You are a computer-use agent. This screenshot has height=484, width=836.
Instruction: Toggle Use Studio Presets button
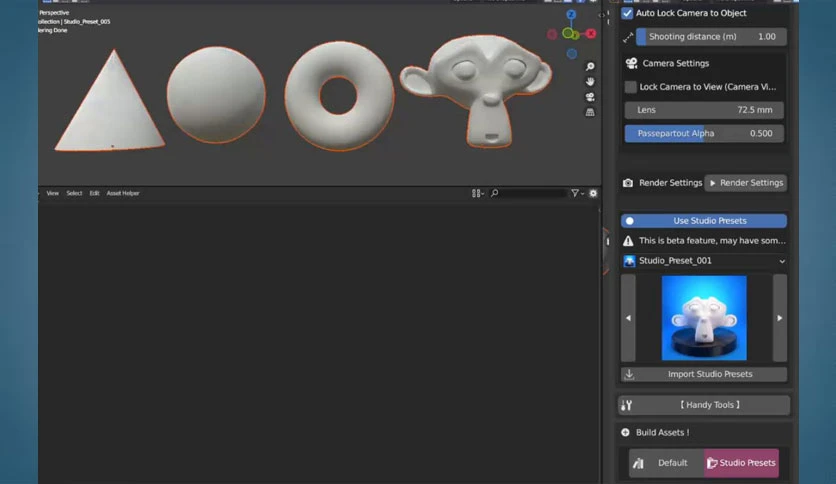pos(704,221)
